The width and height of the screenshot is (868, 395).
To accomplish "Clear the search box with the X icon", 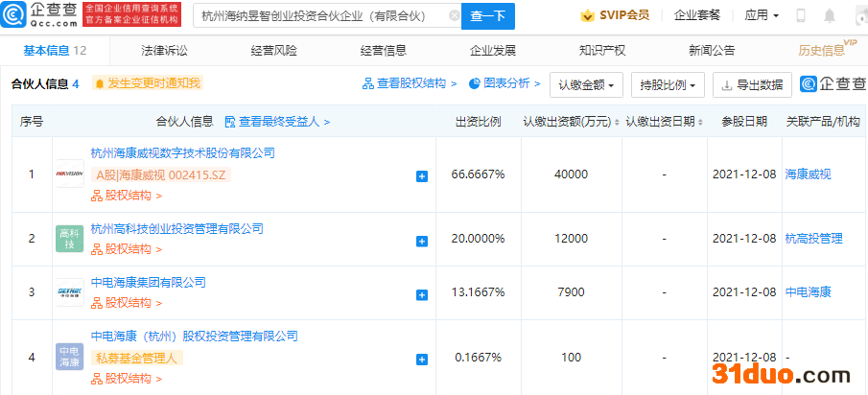I will coord(454,16).
